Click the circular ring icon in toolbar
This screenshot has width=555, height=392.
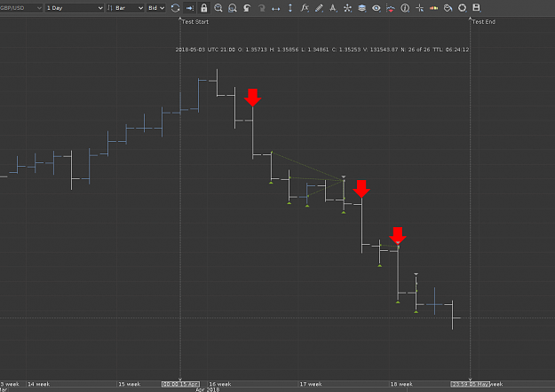click(x=463, y=8)
